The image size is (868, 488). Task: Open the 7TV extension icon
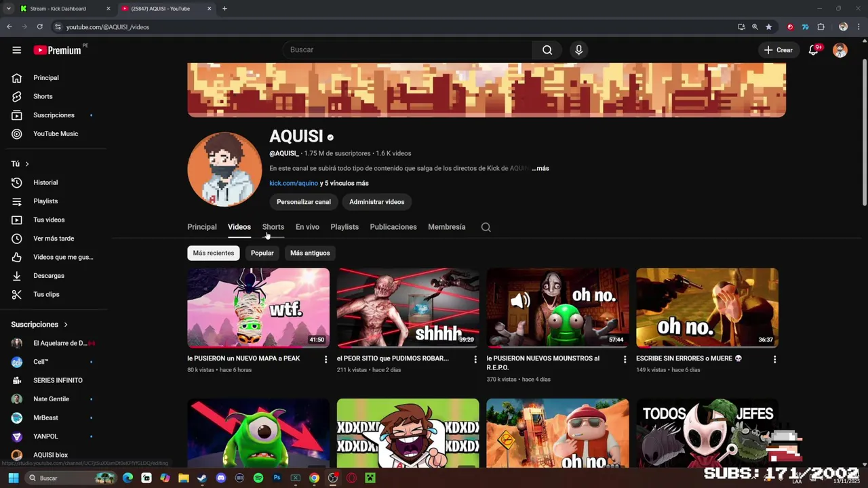tap(805, 27)
